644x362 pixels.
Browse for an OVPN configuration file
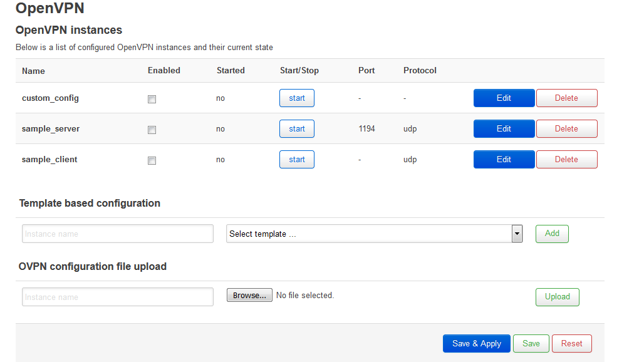point(249,295)
